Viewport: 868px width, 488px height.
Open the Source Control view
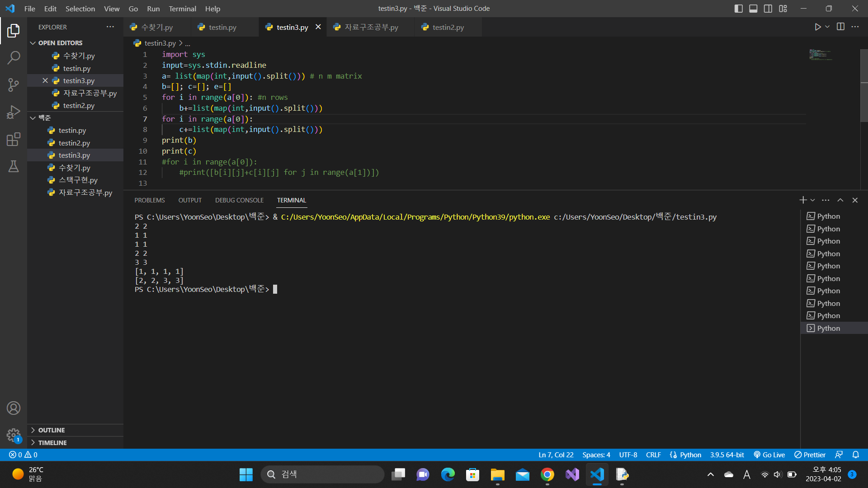14,84
